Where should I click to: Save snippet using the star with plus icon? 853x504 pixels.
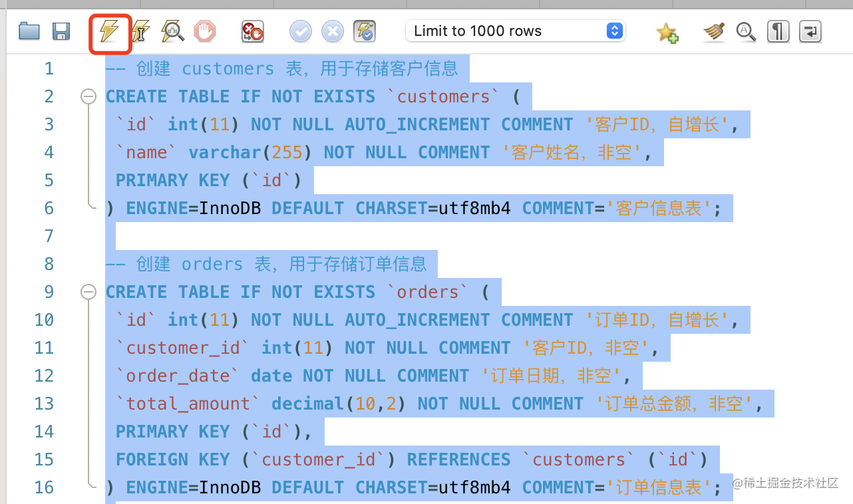pyautogui.click(x=667, y=32)
